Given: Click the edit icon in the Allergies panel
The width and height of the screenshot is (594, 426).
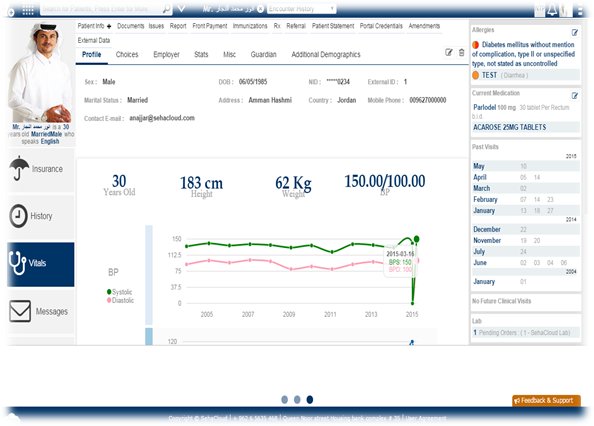Looking at the screenshot, I should 575,33.
